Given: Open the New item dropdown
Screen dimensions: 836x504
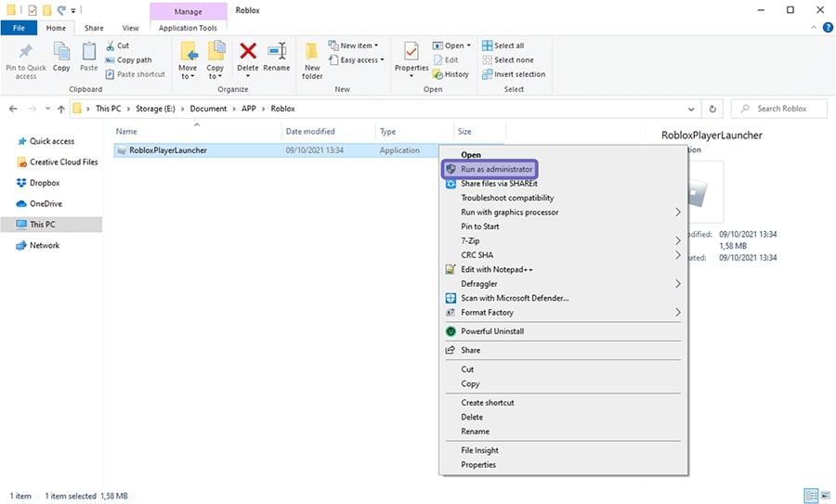Looking at the screenshot, I should point(354,45).
